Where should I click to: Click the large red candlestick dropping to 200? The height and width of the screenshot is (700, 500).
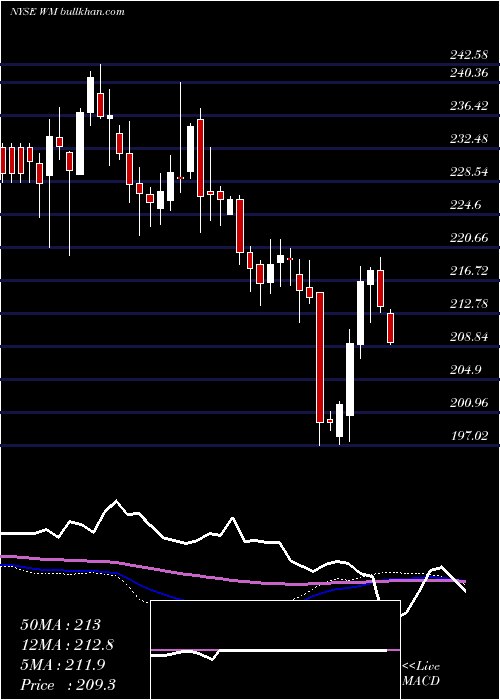click(320, 357)
